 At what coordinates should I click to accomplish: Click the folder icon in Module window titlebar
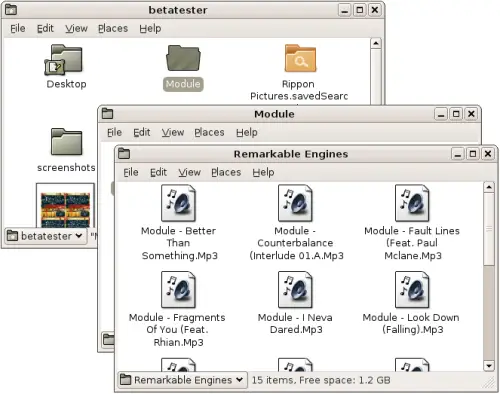click(107, 114)
